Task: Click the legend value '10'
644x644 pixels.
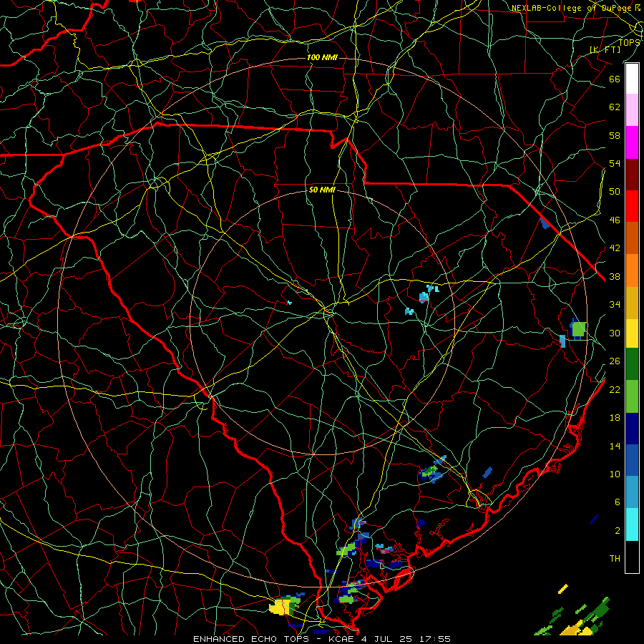Action: (x=615, y=474)
